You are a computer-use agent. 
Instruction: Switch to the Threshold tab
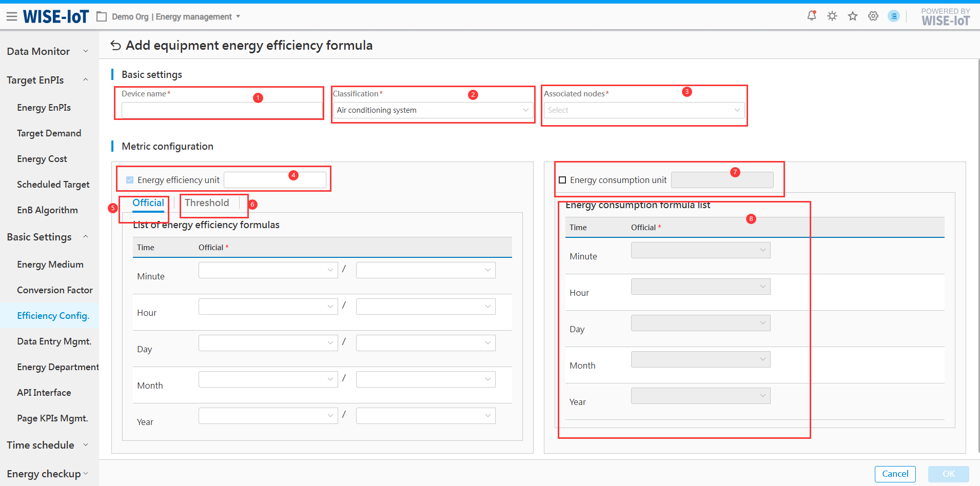207,203
